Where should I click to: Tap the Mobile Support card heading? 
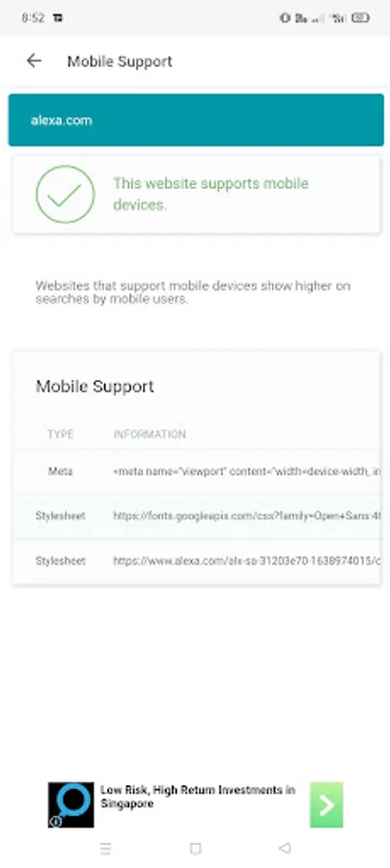click(95, 386)
